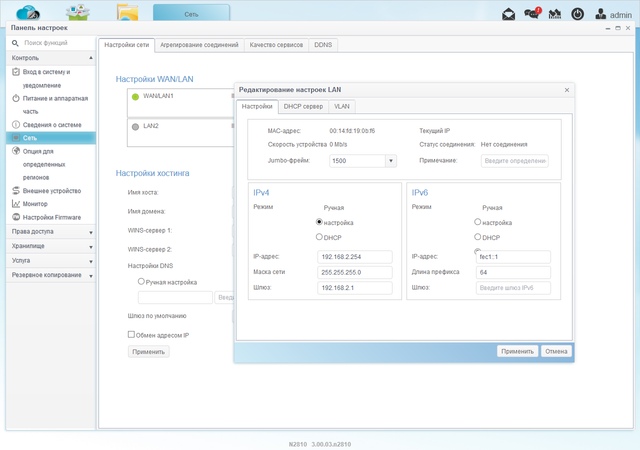Viewport: 640px width, 450px height.
Task: Click the Сеть taskbar window tab
Action: point(191,13)
